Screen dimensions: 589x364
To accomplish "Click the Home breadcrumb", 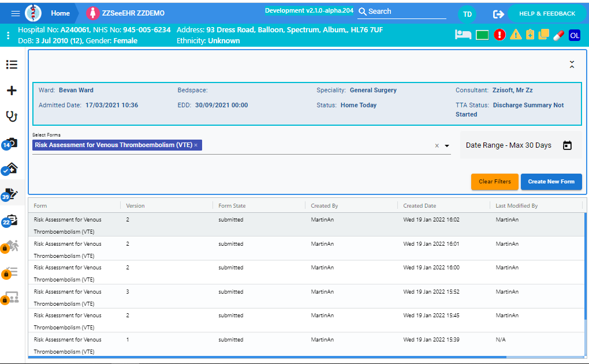I will click(x=61, y=13).
